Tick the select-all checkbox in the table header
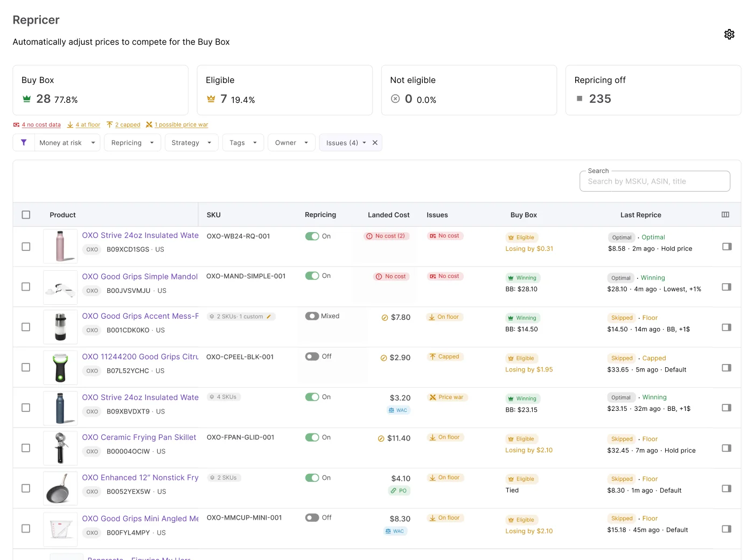This screenshot has width=754, height=560. point(26,215)
